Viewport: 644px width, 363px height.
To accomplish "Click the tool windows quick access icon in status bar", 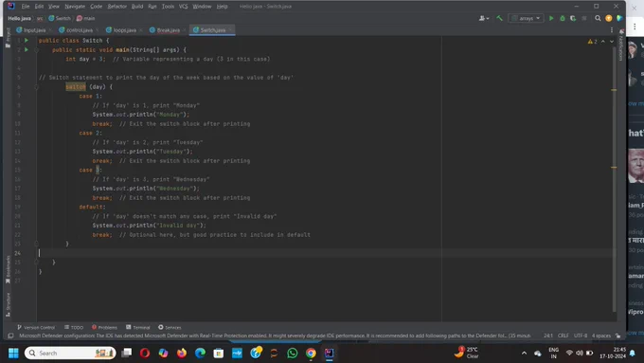I will 10,336.
